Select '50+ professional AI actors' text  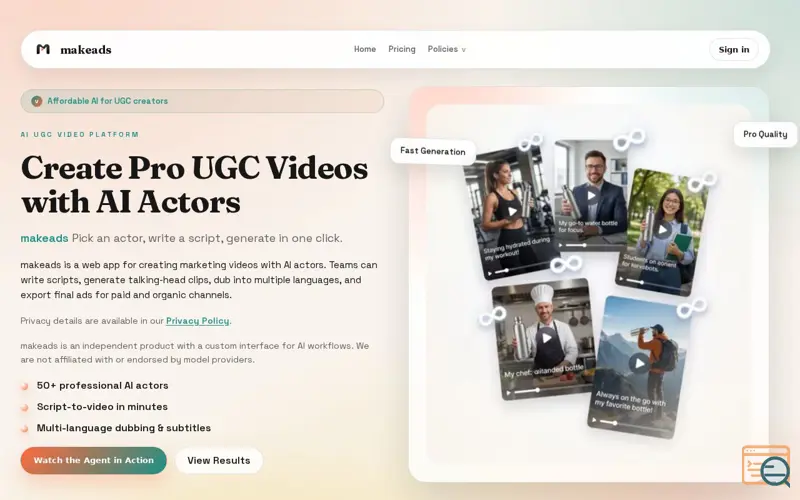103,386
